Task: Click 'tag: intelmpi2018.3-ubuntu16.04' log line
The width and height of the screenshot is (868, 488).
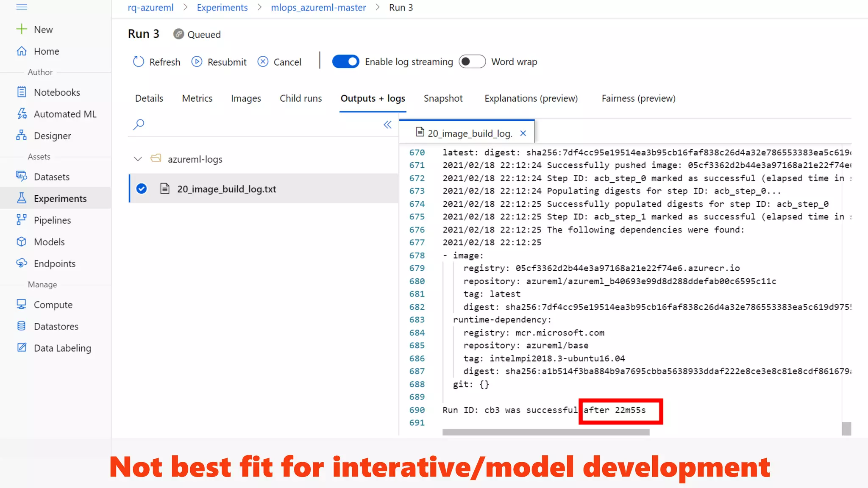Action: click(544, 358)
